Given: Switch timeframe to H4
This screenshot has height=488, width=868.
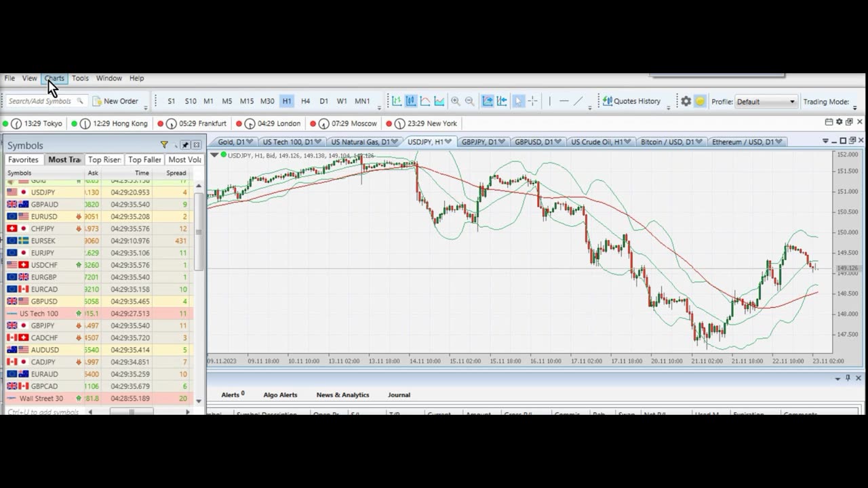Looking at the screenshot, I should point(305,101).
